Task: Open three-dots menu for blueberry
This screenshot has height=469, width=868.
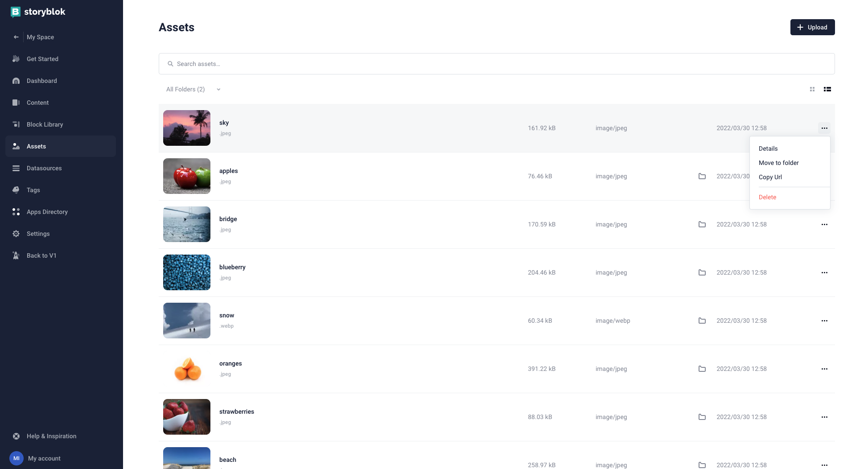Action: tap(824, 272)
